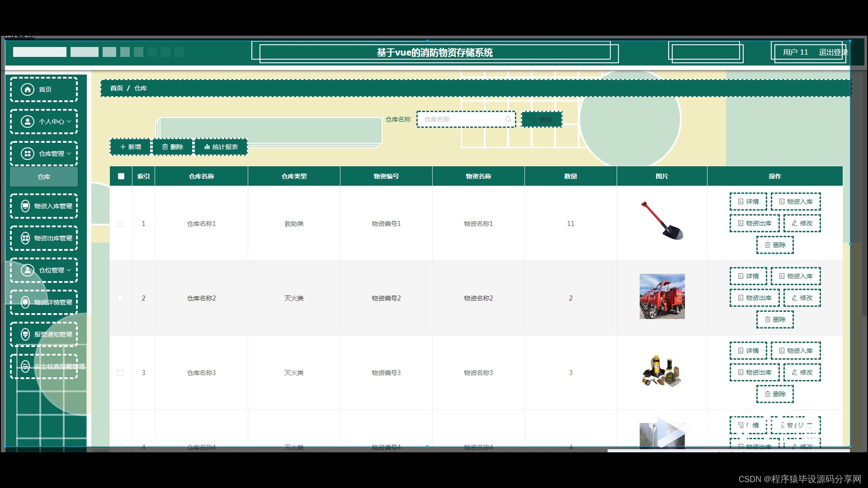Screen dimensions: 868x488
Task: Click the medium-green swatch in the header palette
Action: coord(125,52)
